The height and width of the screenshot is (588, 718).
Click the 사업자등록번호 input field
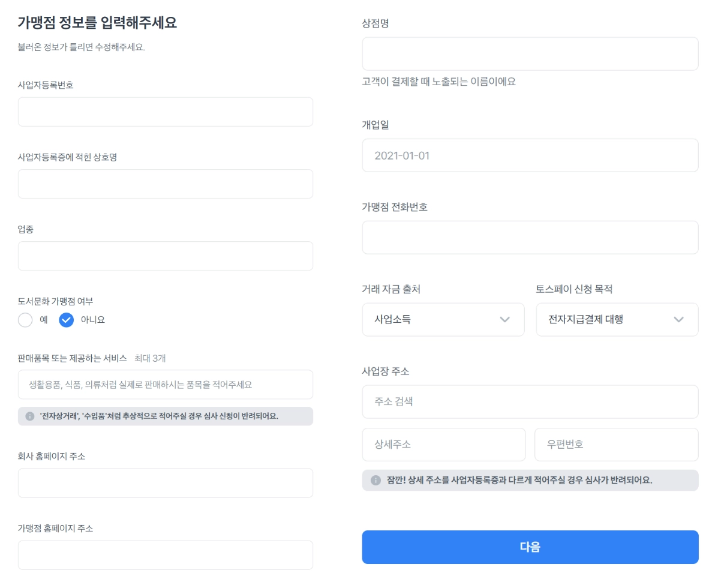[x=165, y=112]
